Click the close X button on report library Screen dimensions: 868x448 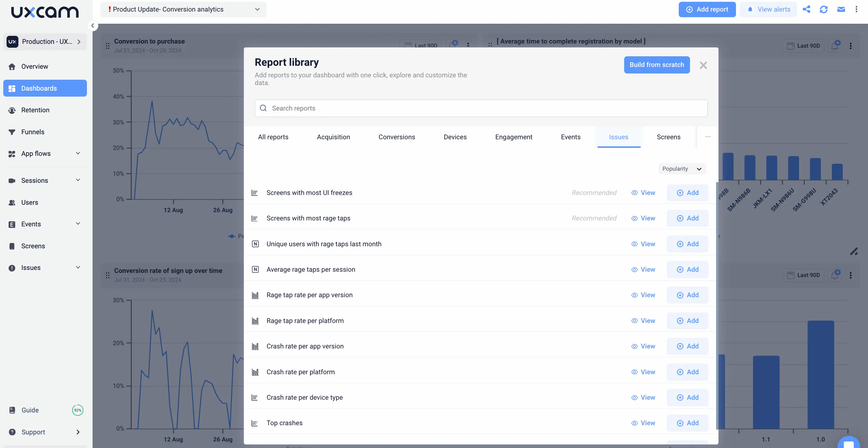(x=703, y=65)
